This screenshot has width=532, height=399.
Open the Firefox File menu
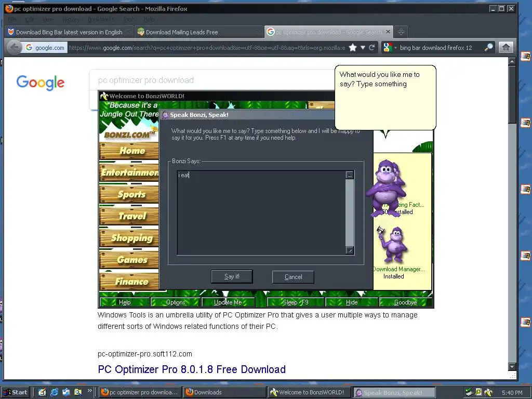12,19
